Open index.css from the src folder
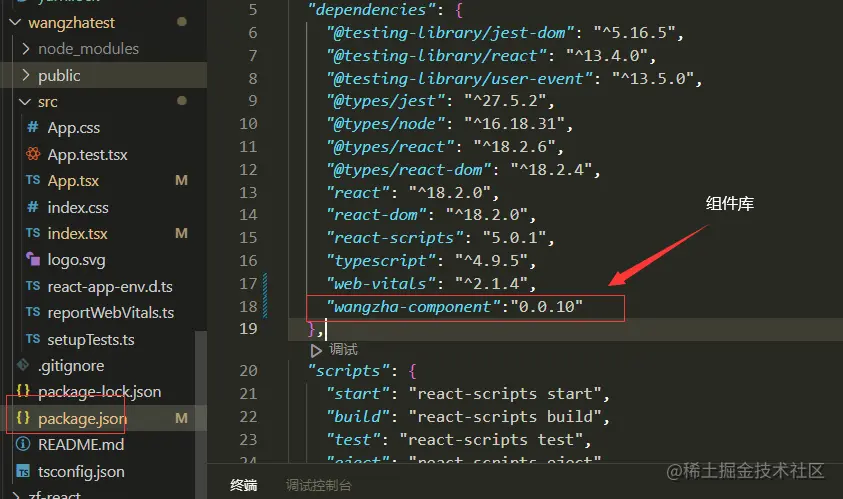This screenshot has width=843, height=499. coord(78,208)
